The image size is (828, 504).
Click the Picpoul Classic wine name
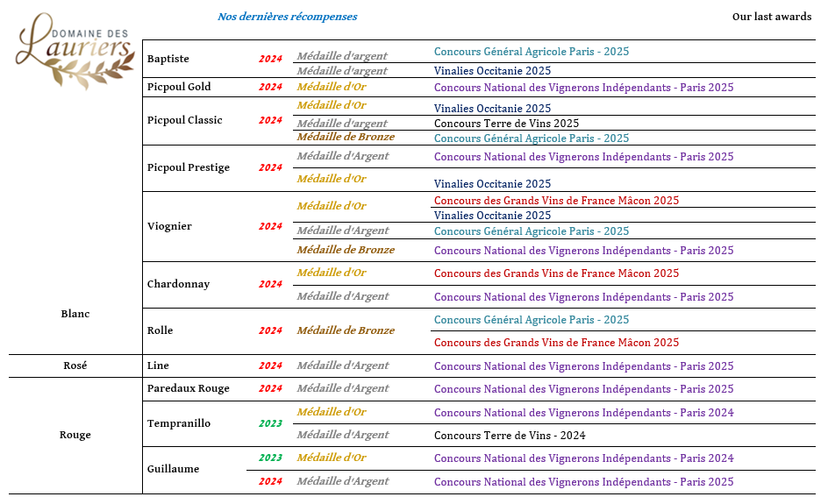185,120
